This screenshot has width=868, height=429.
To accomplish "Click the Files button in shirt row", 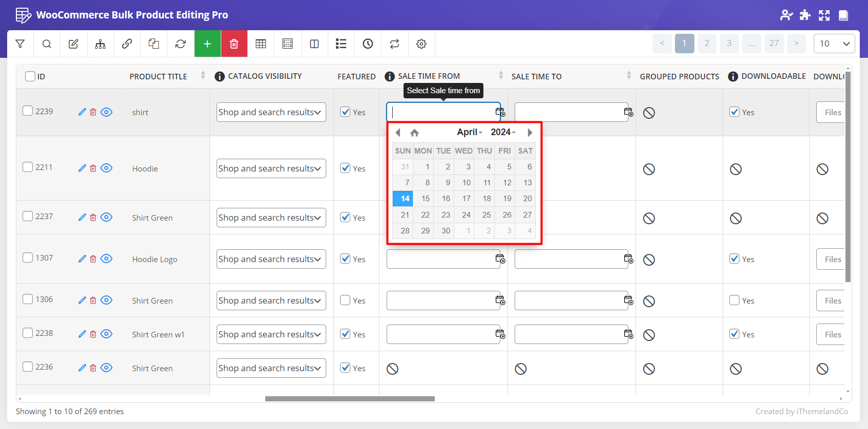I will (832, 113).
